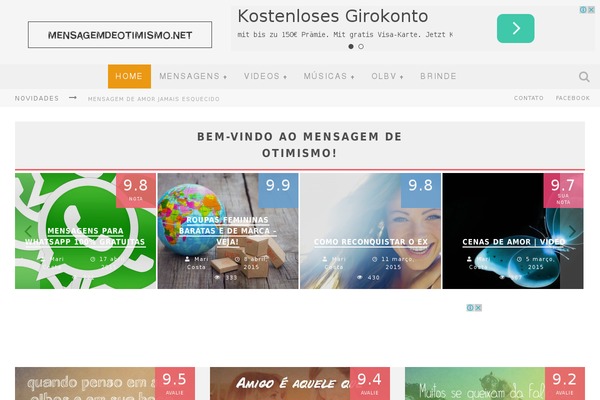Viewport: 600px width, 400px height.
Task: Open the OLBV menu
Action: pos(387,77)
